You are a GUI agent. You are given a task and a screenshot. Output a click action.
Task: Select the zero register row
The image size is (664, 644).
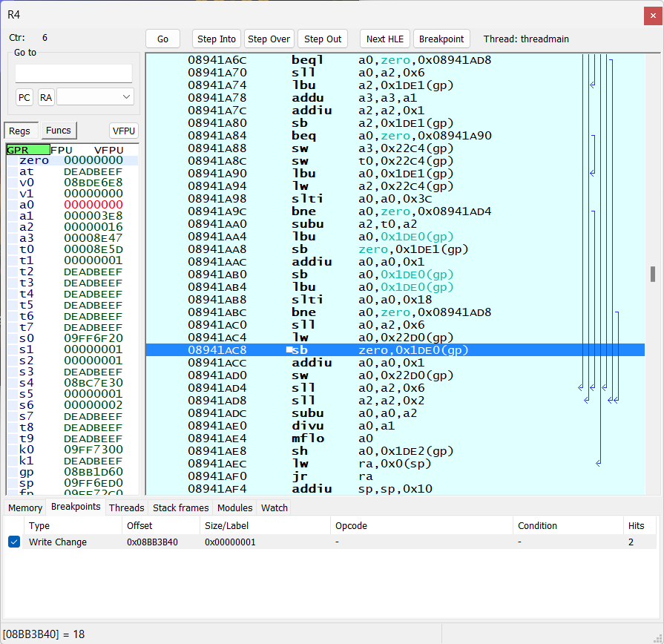point(72,160)
